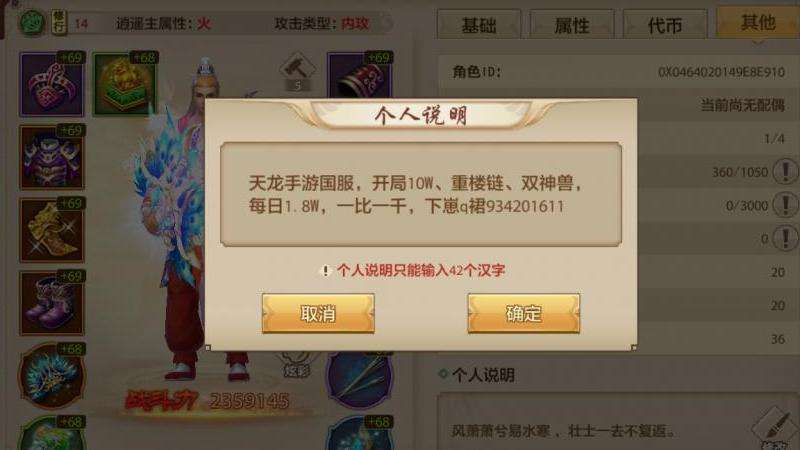The image size is (800, 450).
Task: Click the 修行 level badge
Action: pos(59,23)
